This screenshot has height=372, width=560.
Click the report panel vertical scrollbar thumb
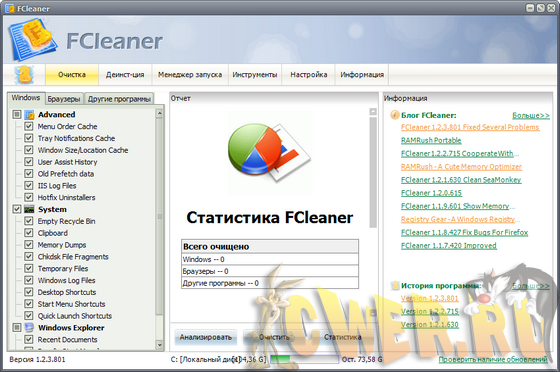[x=373, y=173]
